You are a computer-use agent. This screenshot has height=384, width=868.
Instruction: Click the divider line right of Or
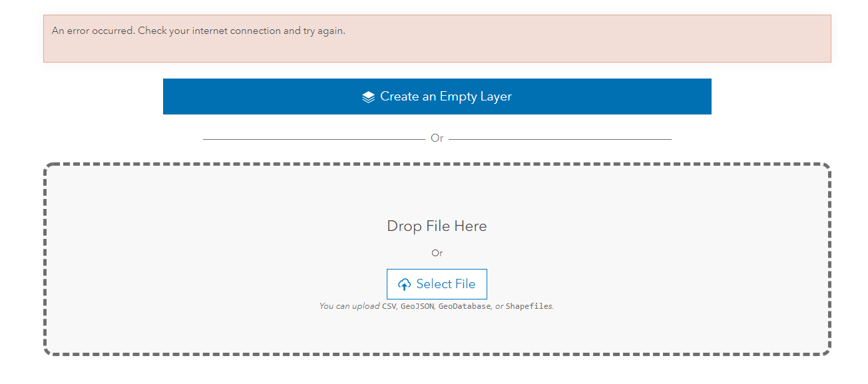[x=559, y=139]
